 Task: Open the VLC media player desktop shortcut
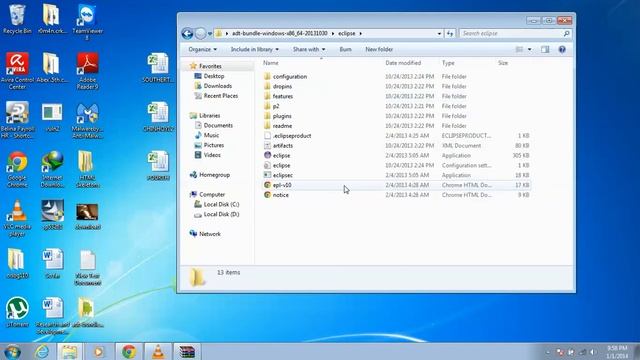[17, 218]
